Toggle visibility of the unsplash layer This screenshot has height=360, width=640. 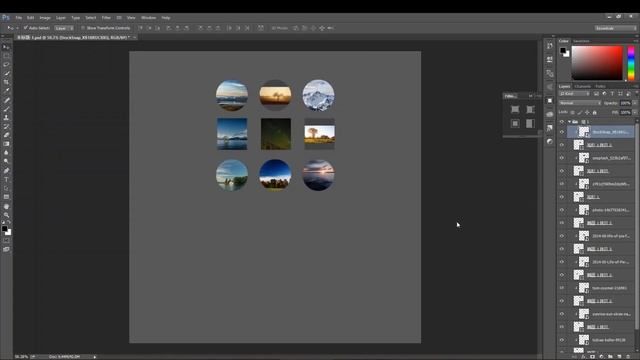click(562, 158)
